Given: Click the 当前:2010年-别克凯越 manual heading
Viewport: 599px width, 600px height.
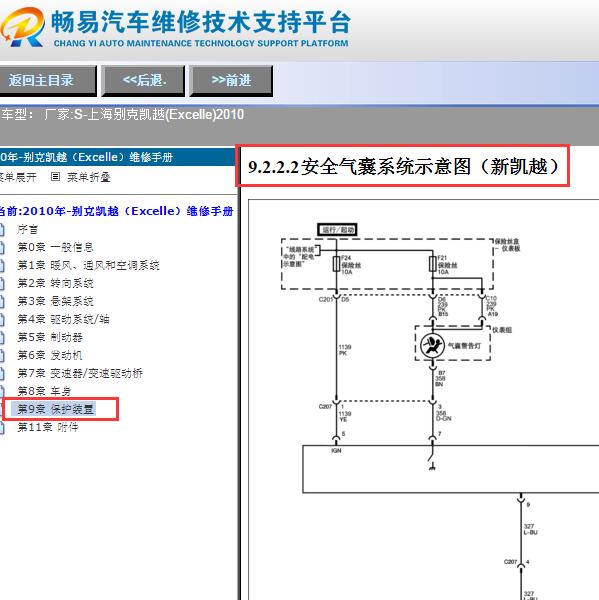Looking at the screenshot, I should 116,211.
